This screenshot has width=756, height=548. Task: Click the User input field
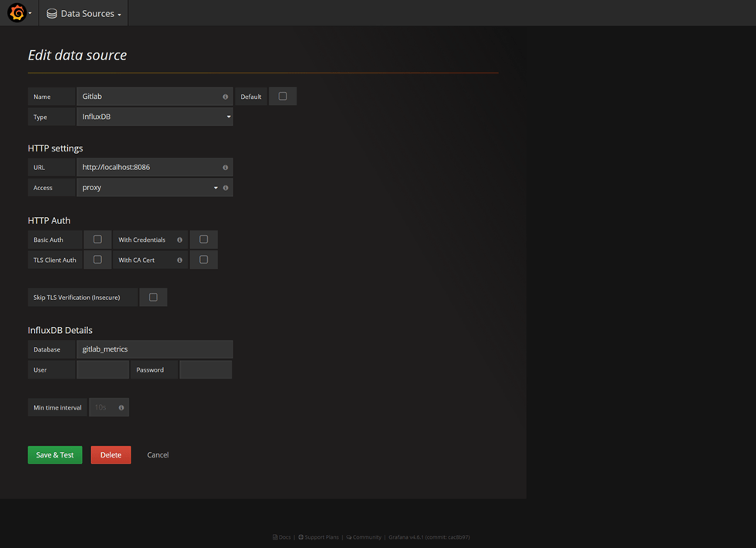tap(103, 369)
